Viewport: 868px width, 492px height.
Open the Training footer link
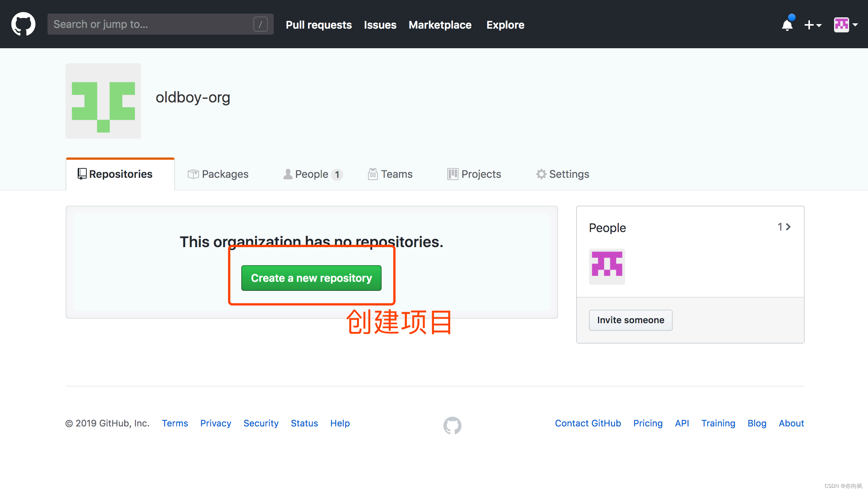tap(718, 423)
